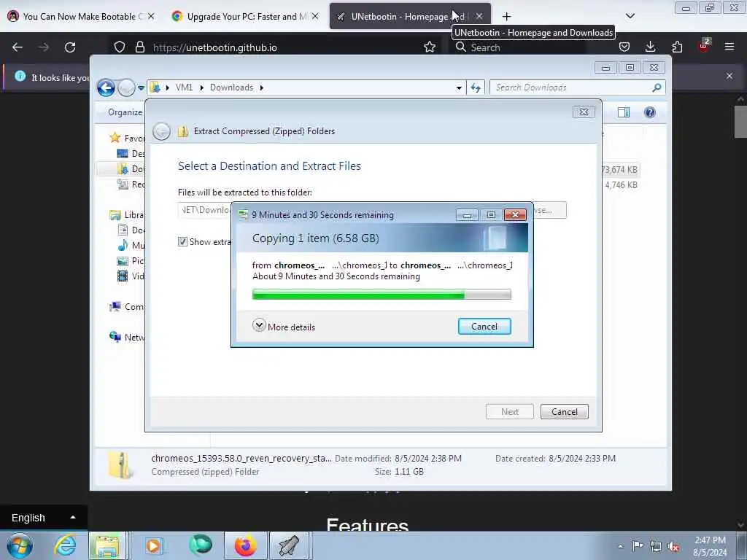Click the red extension badge icon
This screenshot has width=747, height=560.
(x=704, y=46)
